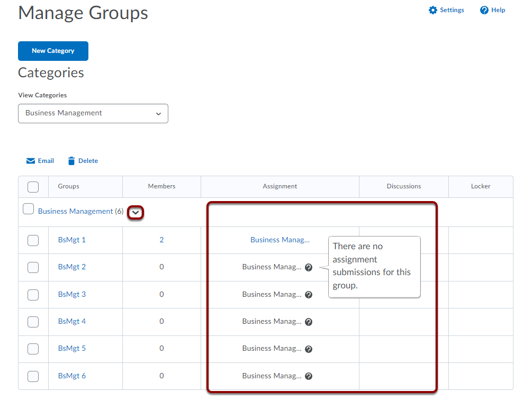The height and width of the screenshot is (400, 532).
Task: Click BsMgt 2 member count 0
Action: point(161,267)
